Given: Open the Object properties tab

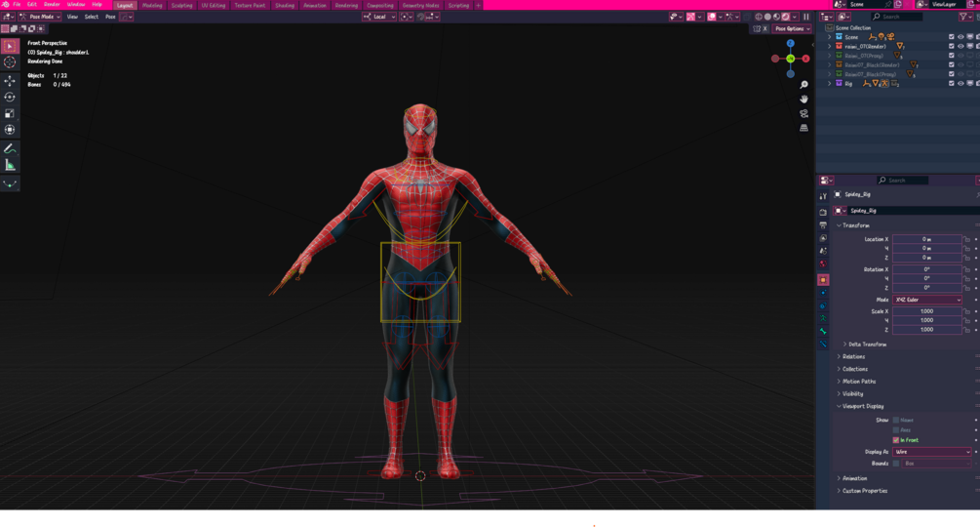Looking at the screenshot, I should tap(823, 280).
